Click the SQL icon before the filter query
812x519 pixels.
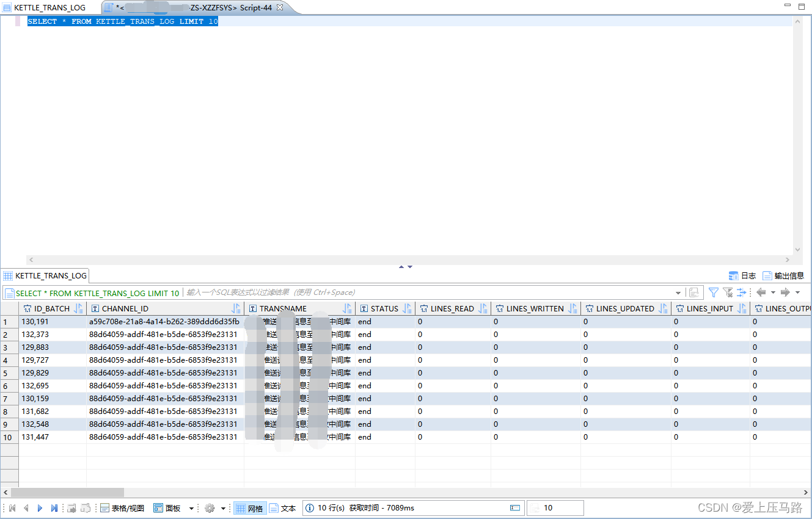[9, 293]
